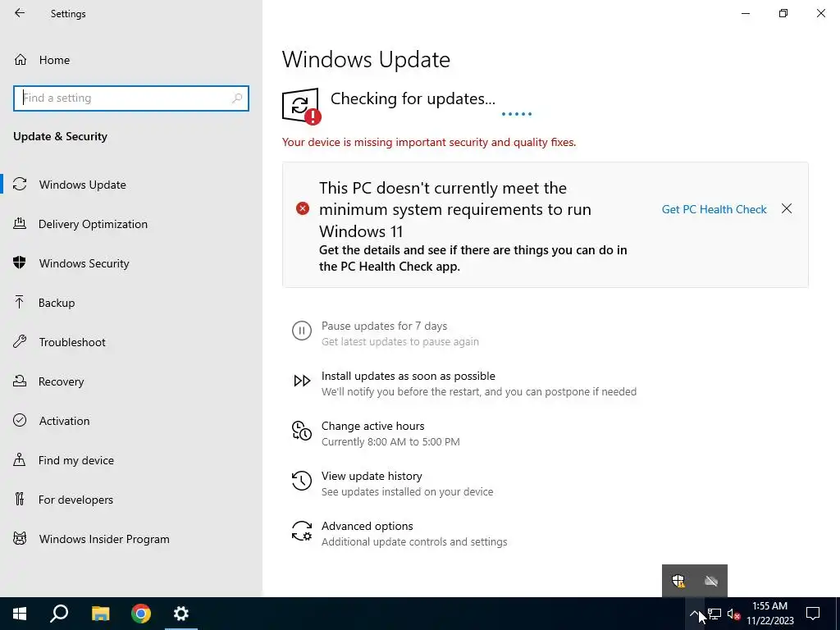Click the fast-forward icon for Install updates
Screen dimensions: 840x630
302,381
